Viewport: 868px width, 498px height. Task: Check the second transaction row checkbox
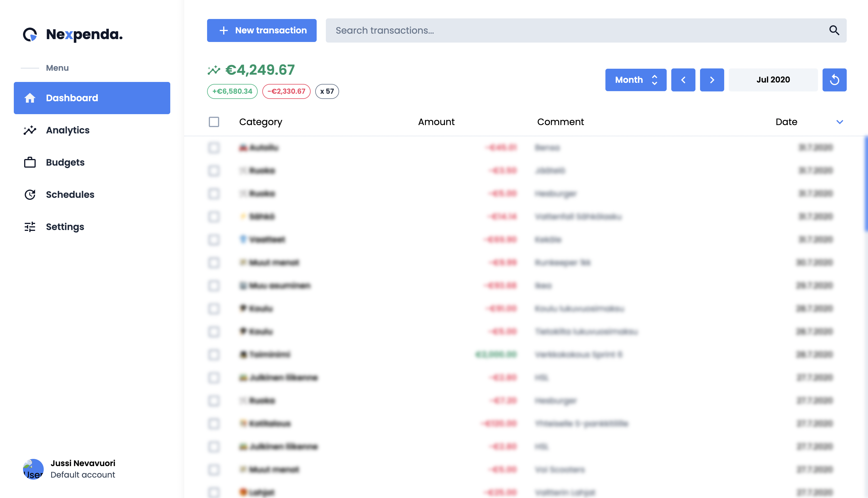pyautogui.click(x=214, y=170)
